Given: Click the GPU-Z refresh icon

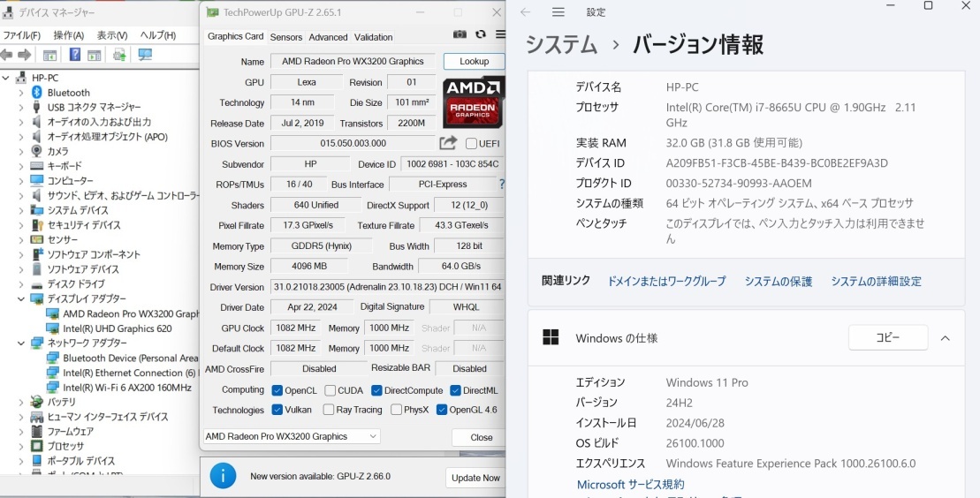Looking at the screenshot, I should click(480, 34).
